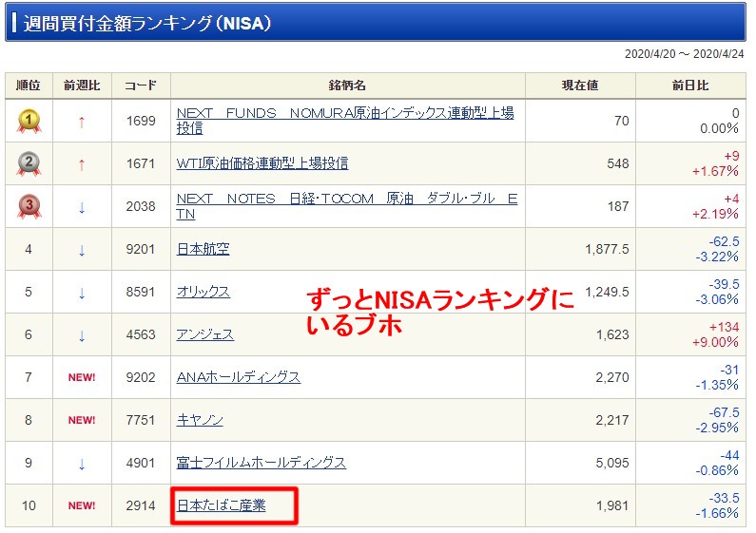Screen dimensions: 756x533
Task: Click current price 2,217
Action: (x=612, y=420)
